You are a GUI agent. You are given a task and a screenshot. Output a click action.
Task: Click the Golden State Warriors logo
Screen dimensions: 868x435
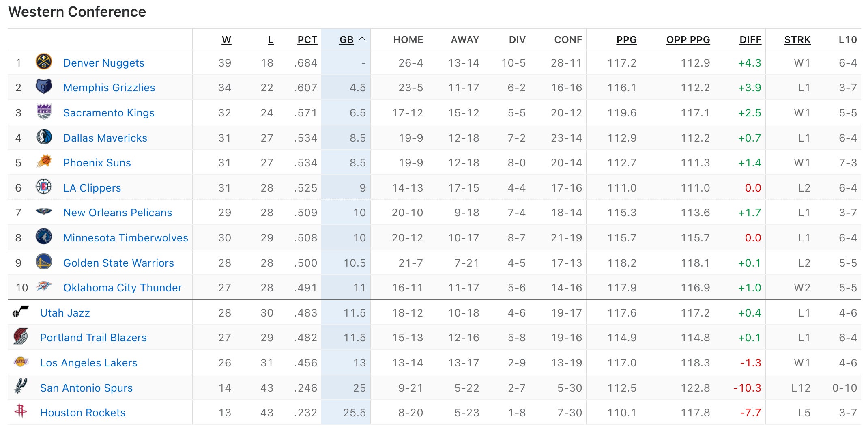pyautogui.click(x=44, y=262)
